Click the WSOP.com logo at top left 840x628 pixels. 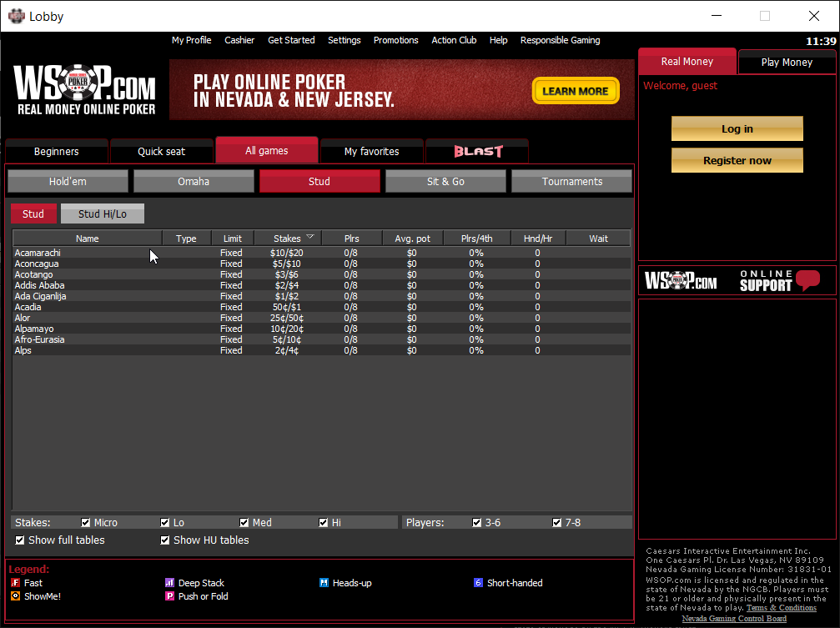pos(84,89)
